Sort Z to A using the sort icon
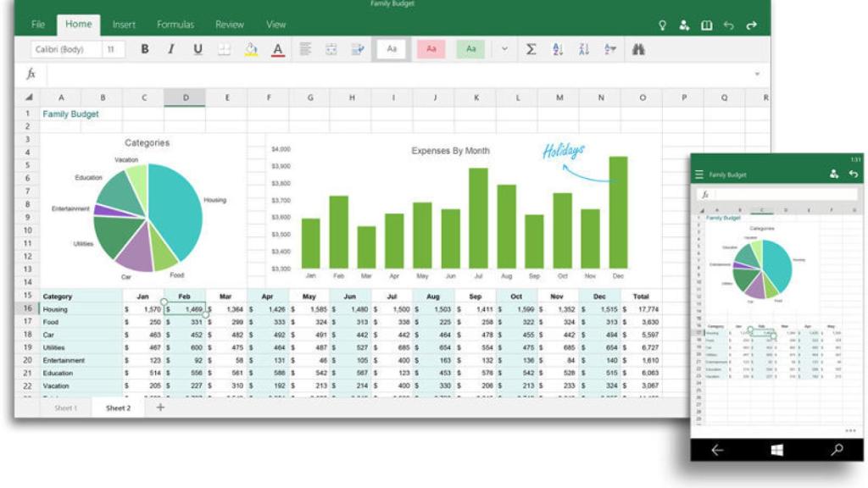 coord(584,49)
